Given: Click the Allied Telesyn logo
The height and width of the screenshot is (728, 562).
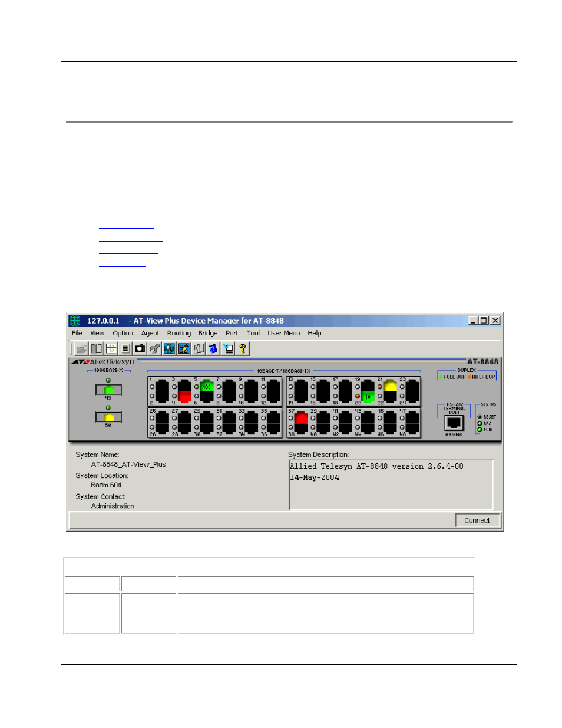Looking at the screenshot, I should pos(103,362).
